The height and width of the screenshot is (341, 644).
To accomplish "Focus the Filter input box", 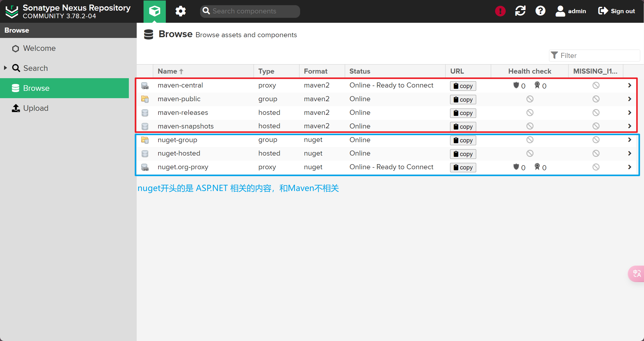I will pyautogui.click(x=594, y=55).
